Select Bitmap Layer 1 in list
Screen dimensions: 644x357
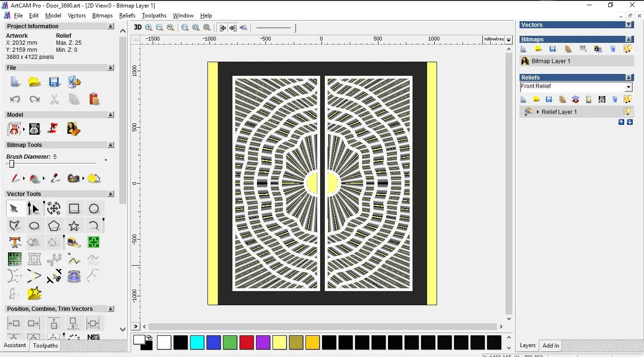(551, 61)
